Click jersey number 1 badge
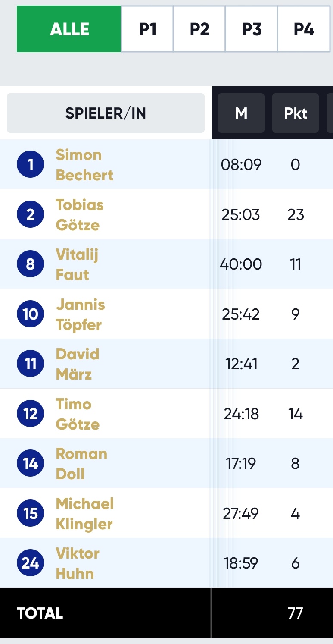Image resolution: width=333 pixels, height=644 pixels. pos(30,164)
